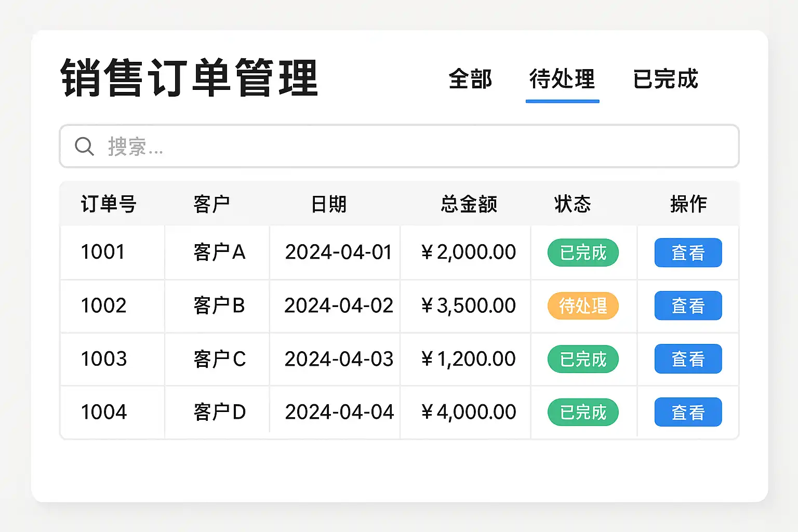Image resolution: width=798 pixels, height=532 pixels.
Task: Focus the 搜索 input field
Action: [x=399, y=146]
